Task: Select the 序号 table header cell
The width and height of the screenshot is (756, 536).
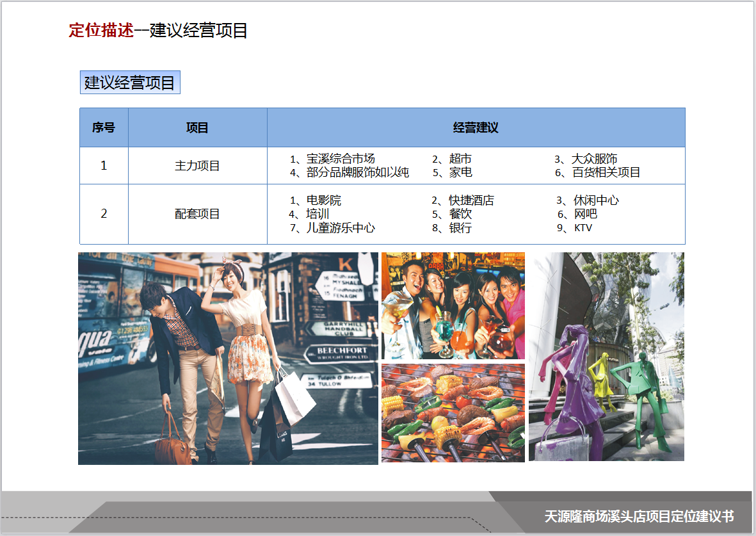Action: [x=104, y=127]
